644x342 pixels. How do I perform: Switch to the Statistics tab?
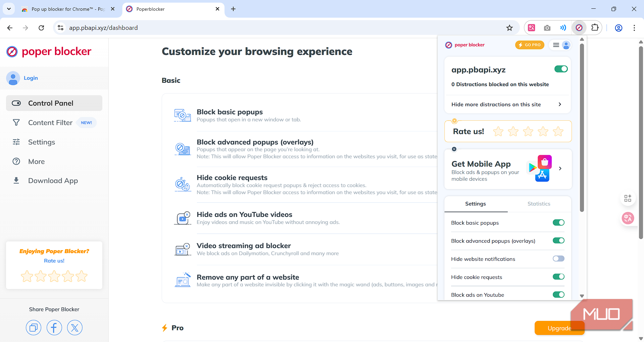pyautogui.click(x=539, y=204)
